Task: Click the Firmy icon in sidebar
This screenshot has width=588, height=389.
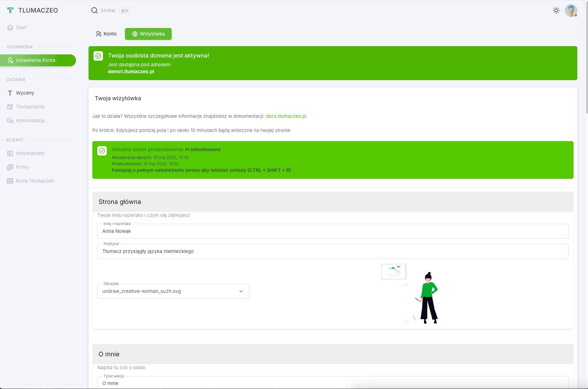Action: [x=10, y=167]
